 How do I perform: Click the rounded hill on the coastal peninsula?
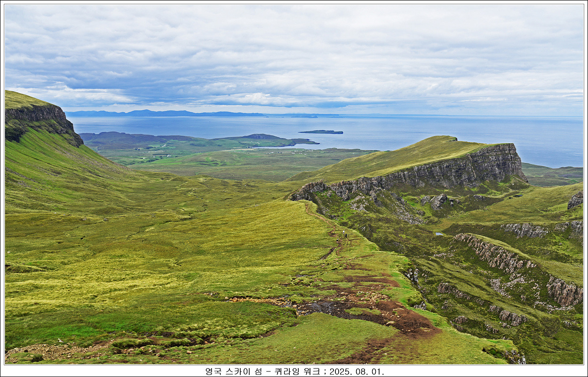(x=261, y=136)
